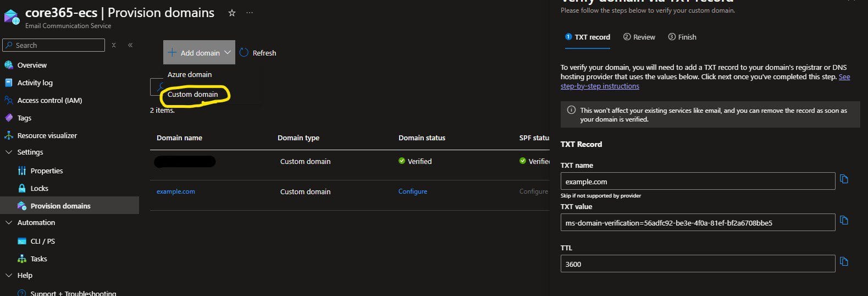Open the ellipsis more options menu
The height and width of the screenshot is (296, 868).
pos(250,13)
